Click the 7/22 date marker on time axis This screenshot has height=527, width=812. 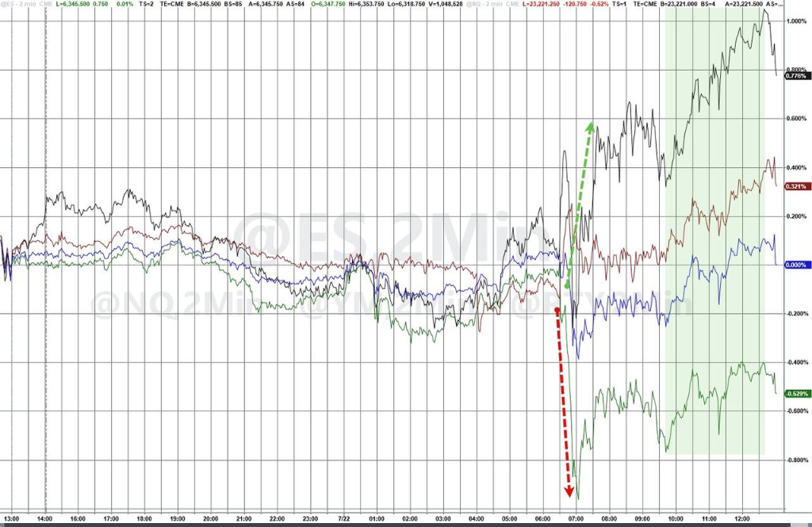(x=346, y=519)
